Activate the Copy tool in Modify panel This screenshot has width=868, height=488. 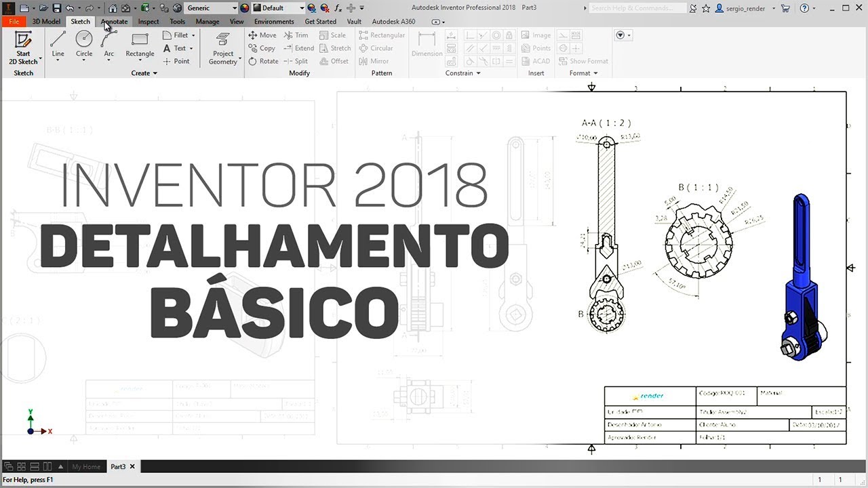(x=262, y=48)
